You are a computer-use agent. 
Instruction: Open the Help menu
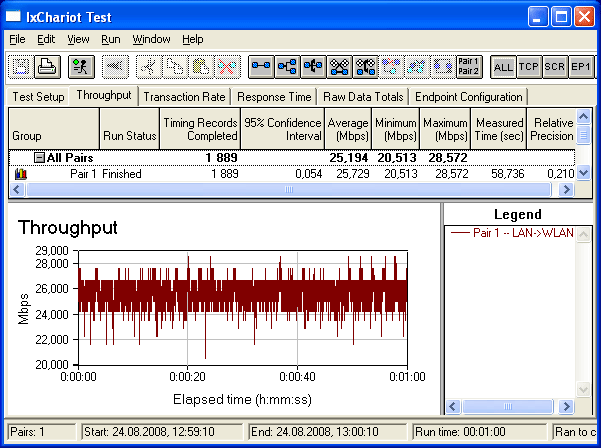pos(193,39)
